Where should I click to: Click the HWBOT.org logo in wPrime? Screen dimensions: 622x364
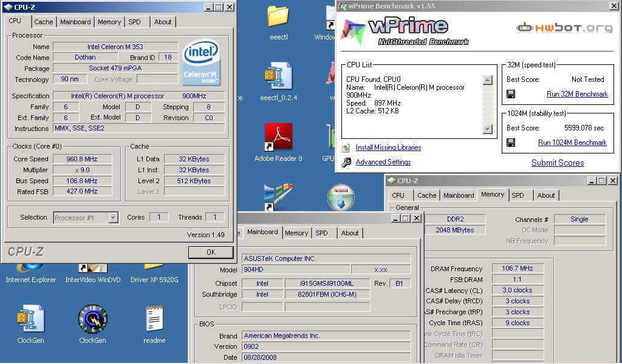click(564, 27)
